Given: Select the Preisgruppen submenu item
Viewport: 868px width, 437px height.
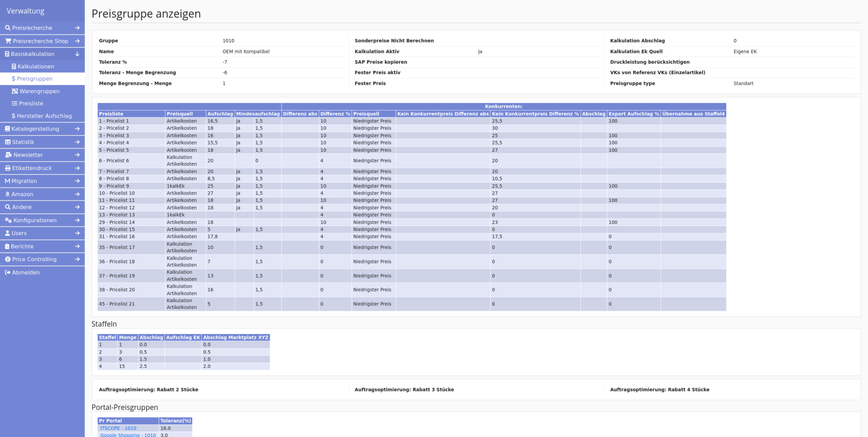Looking at the screenshot, I should click(x=42, y=79).
